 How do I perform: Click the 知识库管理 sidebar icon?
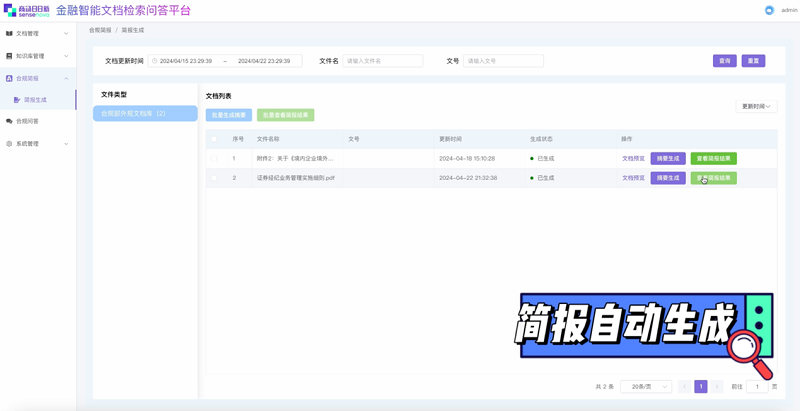tap(10, 56)
